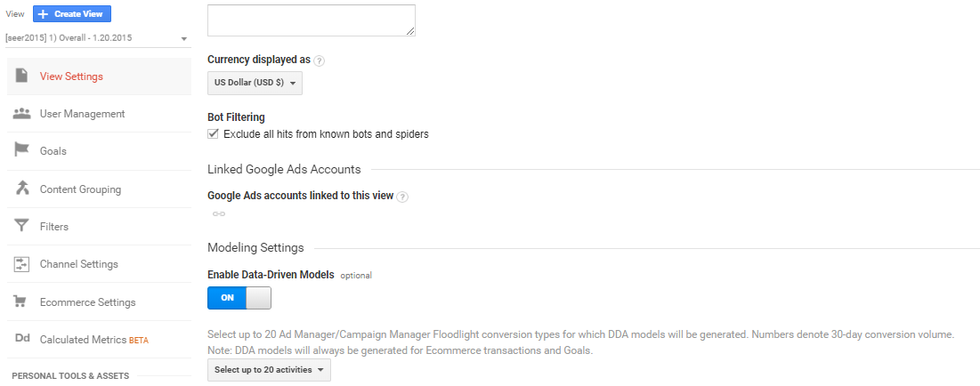Viewport: 980px width, 386px height.
Task: Click help icon beside Currency displayed as
Action: pos(319,60)
